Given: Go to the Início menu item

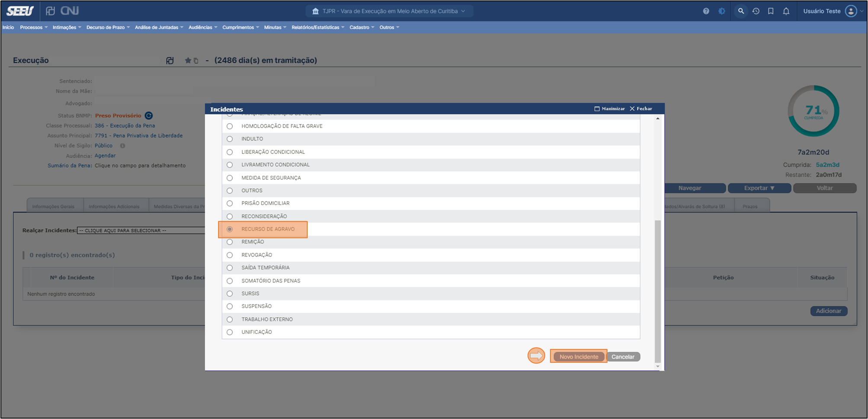Looking at the screenshot, I should (8, 27).
